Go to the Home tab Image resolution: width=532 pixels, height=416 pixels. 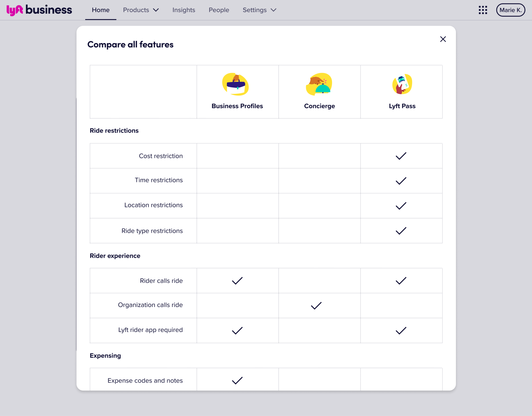[101, 10]
